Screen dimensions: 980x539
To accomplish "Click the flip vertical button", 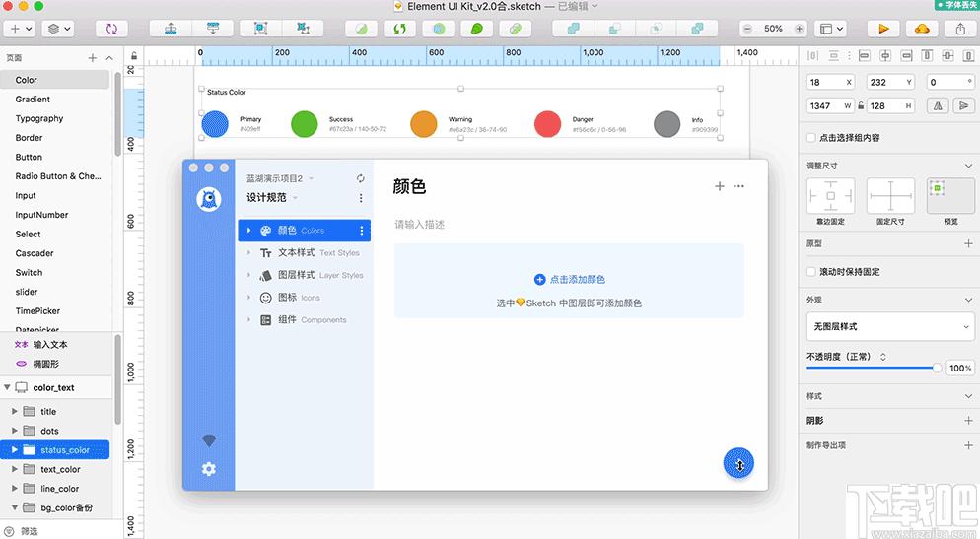I will click(964, 106).
